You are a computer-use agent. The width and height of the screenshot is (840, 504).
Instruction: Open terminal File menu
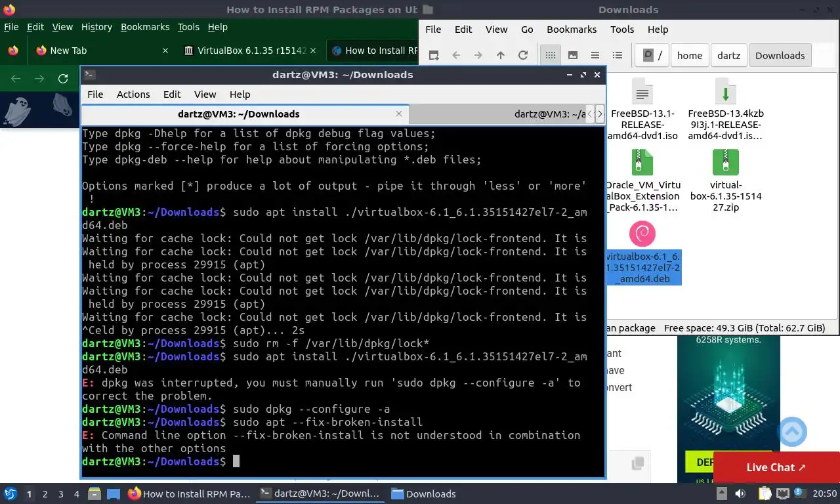pos(95,94)
